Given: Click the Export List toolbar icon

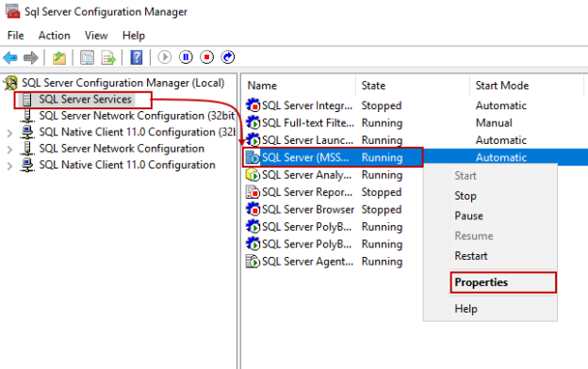Looking at the screenshot, I should point(108,57).
